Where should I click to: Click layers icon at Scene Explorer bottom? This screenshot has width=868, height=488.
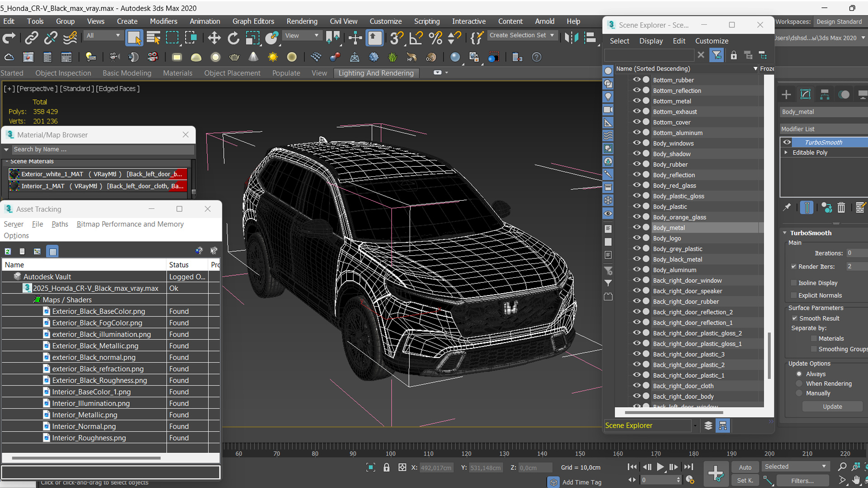tap(708, 426)
